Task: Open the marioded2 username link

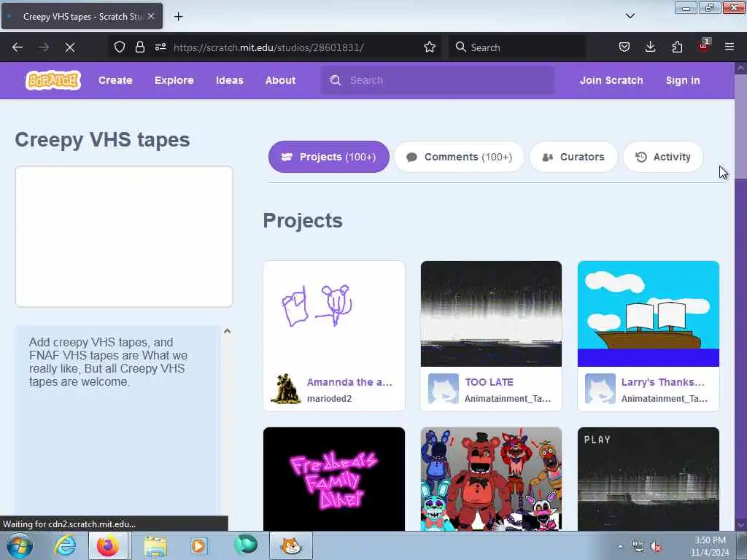Action: click(x=329, y=399)
